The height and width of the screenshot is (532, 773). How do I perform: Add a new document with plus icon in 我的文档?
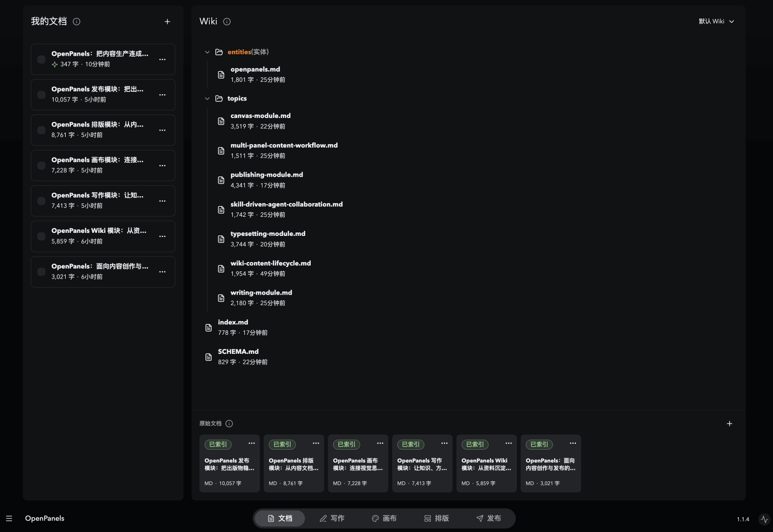167,22
